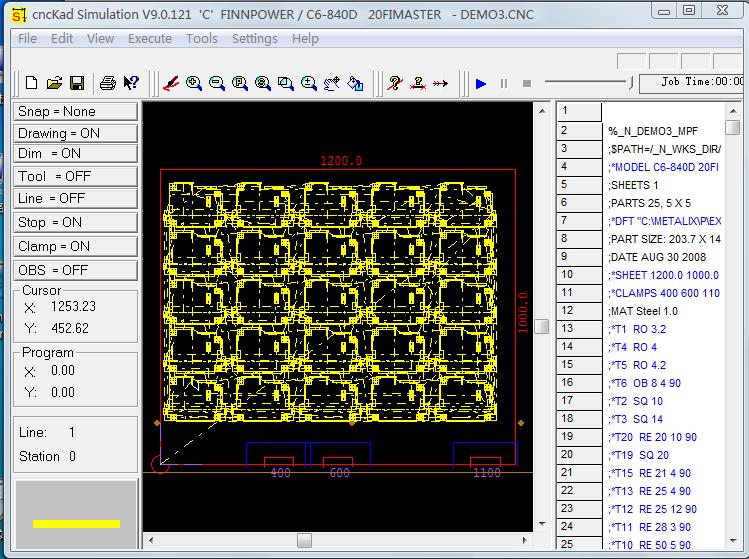Print using the printer icon
The image size is (749, 559).
point(107,83)
